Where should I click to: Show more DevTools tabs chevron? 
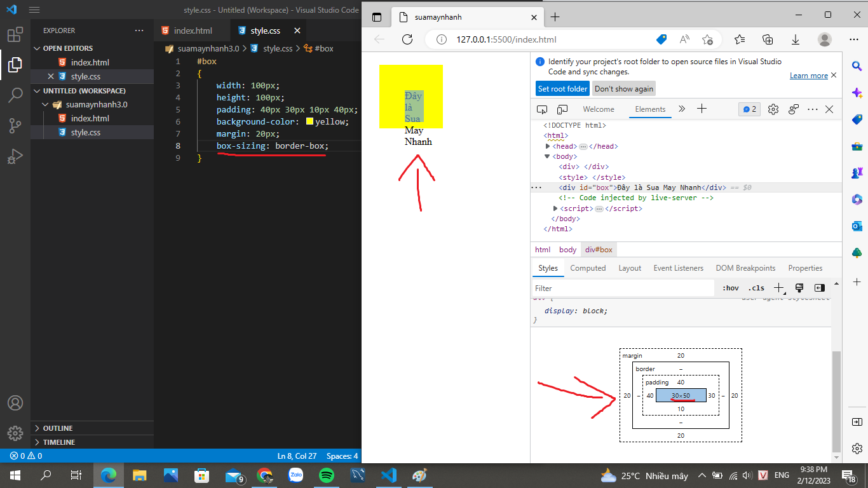click(x=682, y=109)
